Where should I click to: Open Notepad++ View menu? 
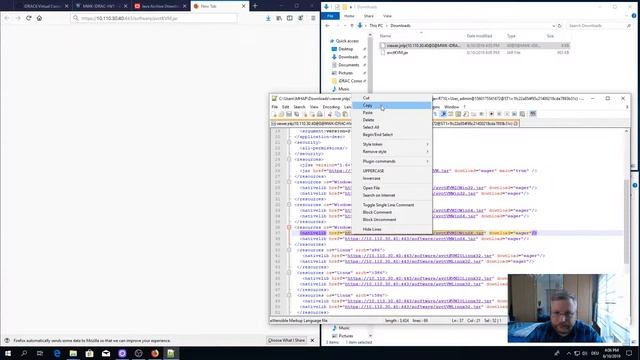[314, 107]
